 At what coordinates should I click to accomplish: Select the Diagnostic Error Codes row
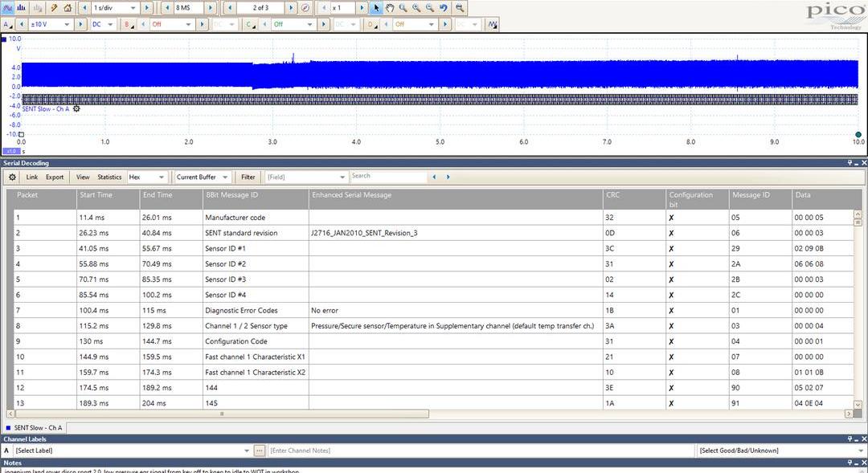433,310
